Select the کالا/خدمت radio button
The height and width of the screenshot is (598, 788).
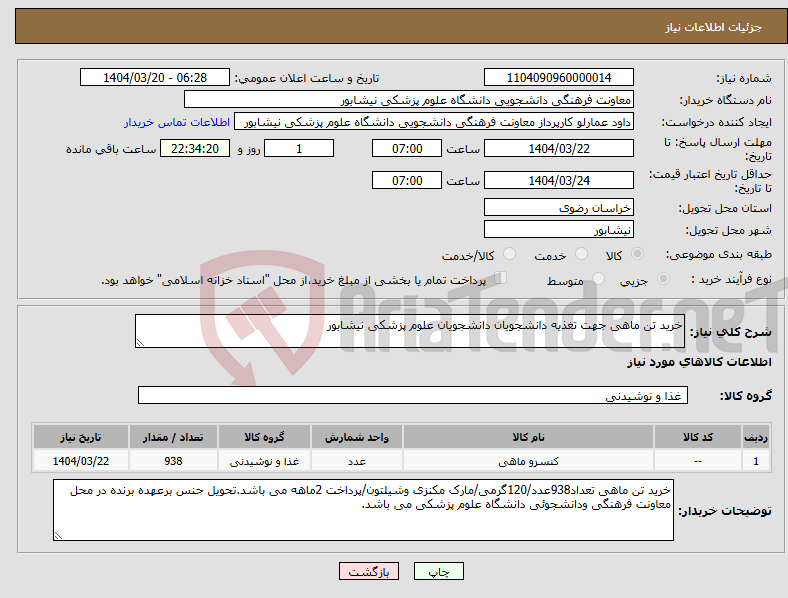(x=510, y=254)
